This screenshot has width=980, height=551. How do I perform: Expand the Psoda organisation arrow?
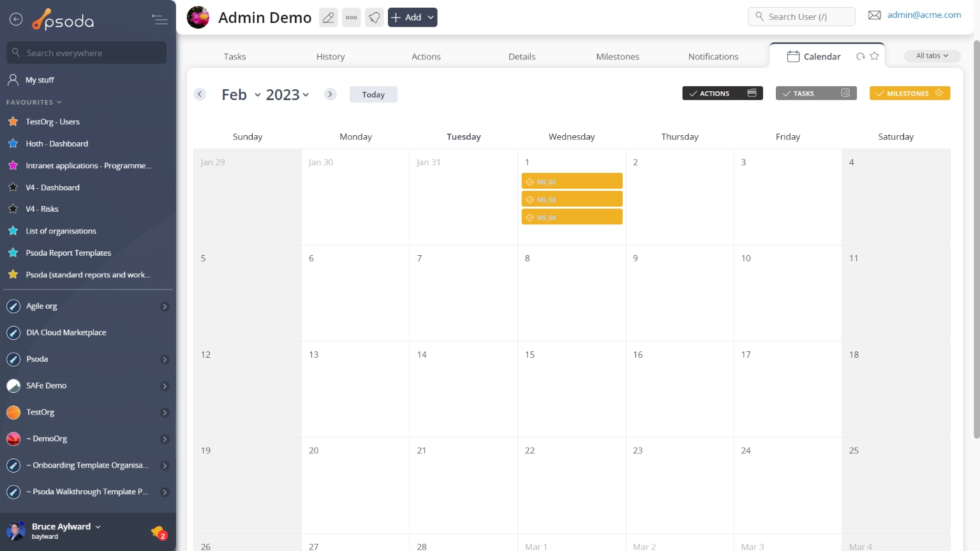point(165,360)
